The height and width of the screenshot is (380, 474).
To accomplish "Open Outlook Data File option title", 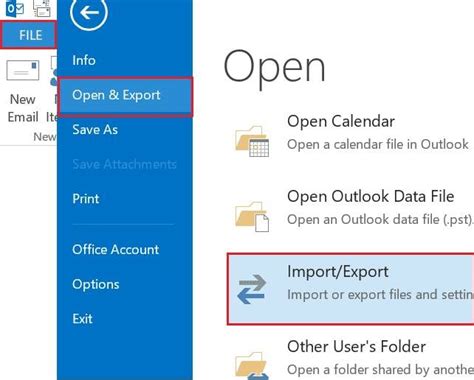I will click(371, 196).
